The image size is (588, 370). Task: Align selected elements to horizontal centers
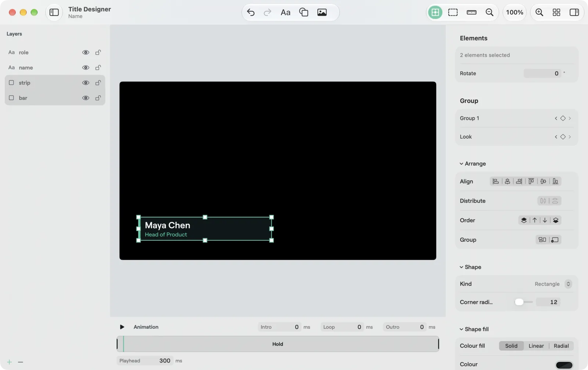click(508, 181)
